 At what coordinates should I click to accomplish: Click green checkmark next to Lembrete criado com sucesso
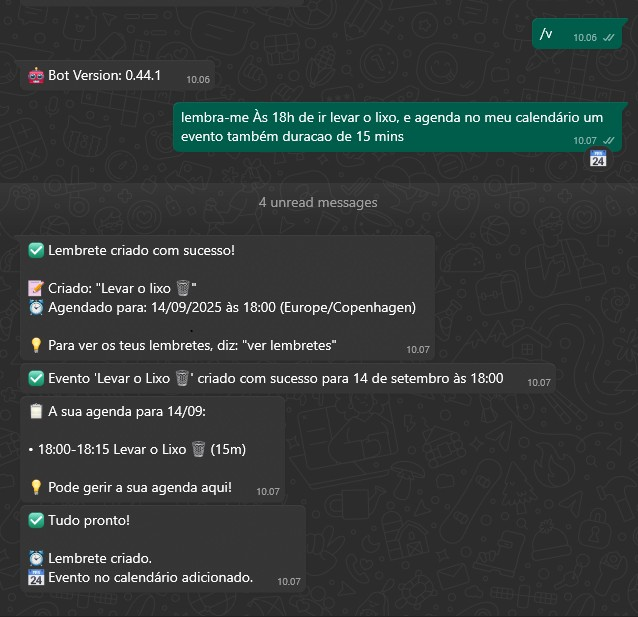[36, 251]
